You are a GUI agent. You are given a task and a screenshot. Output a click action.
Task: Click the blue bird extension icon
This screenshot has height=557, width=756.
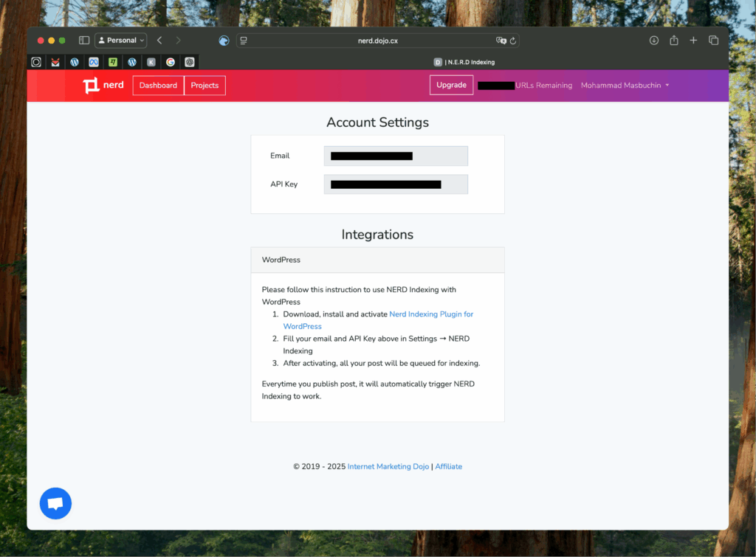(x=224, y=41)
